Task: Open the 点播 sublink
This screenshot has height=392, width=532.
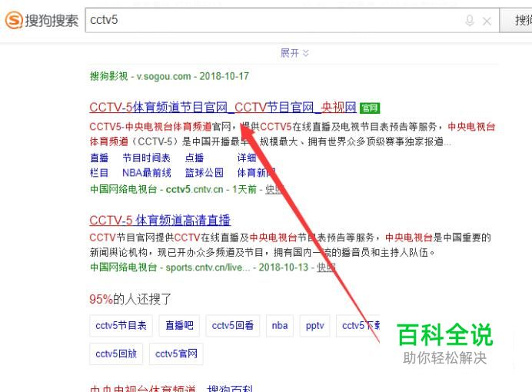Action: pyautogui.click(x=195, y=158)
